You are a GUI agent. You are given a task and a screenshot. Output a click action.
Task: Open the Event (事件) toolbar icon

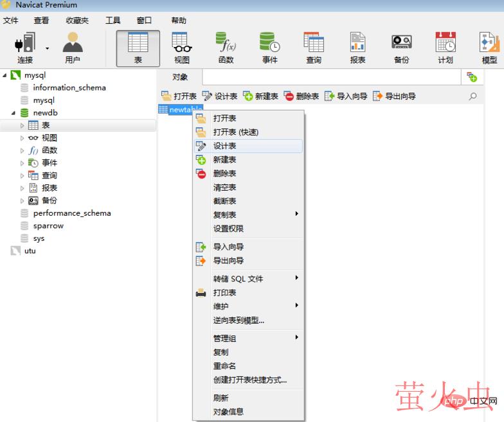270,48
